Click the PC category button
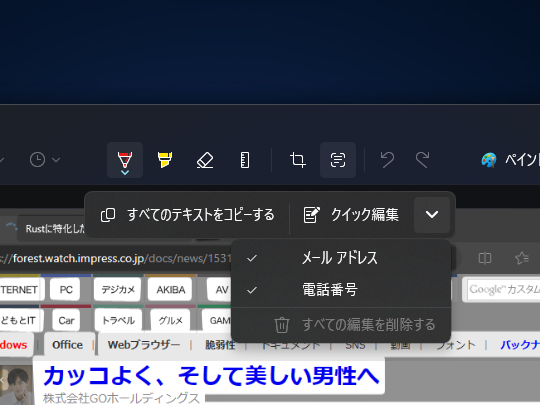Screen dimensions: 540x405 point(65,290)
